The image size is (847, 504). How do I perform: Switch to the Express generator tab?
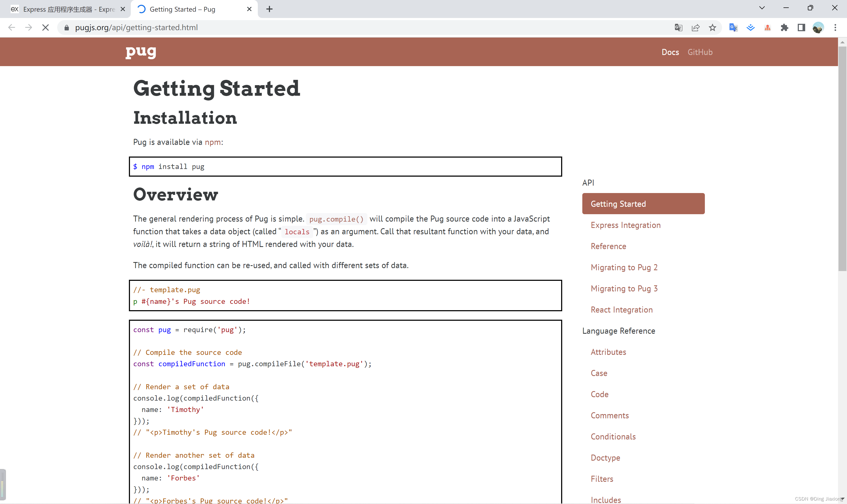coord(65,9)
